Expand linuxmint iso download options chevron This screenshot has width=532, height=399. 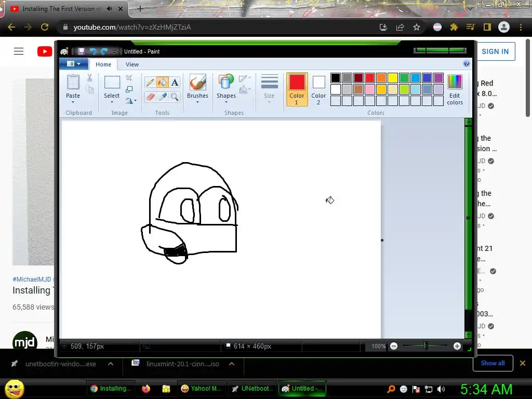[232, 364]
